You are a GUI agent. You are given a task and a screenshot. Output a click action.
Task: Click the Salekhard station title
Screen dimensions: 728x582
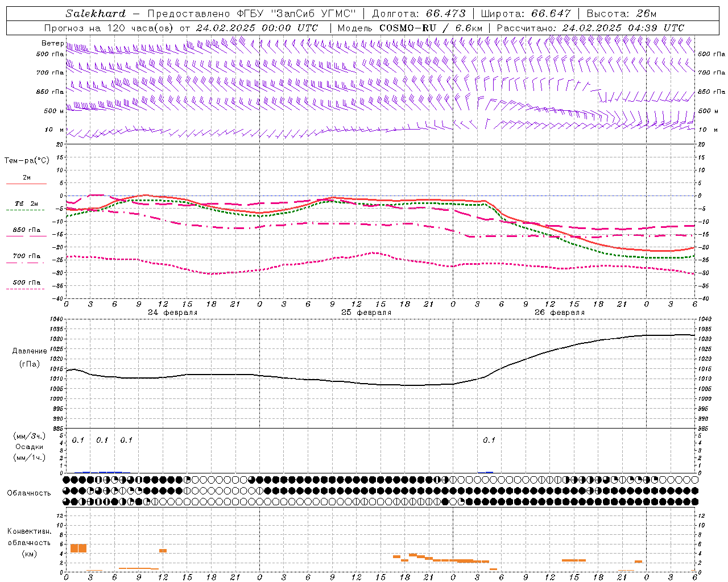point(96,13)
